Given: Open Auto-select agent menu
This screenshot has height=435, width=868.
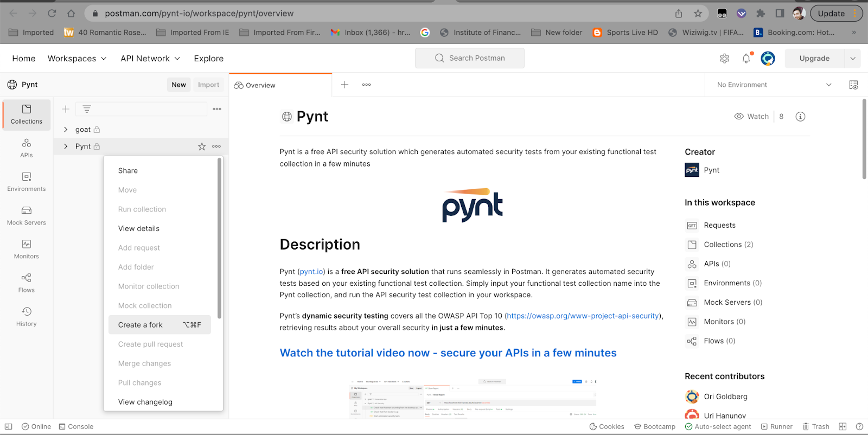Looking at the screenshot, I should tap(718, 427).
